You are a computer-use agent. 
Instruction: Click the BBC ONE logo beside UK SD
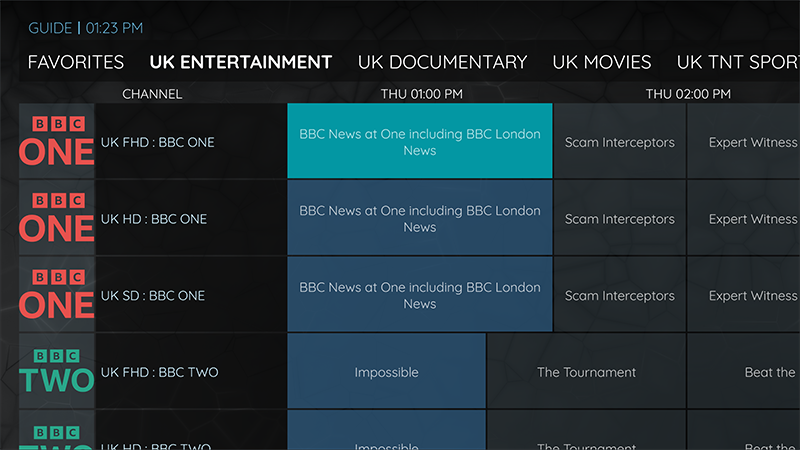[57, 296]
